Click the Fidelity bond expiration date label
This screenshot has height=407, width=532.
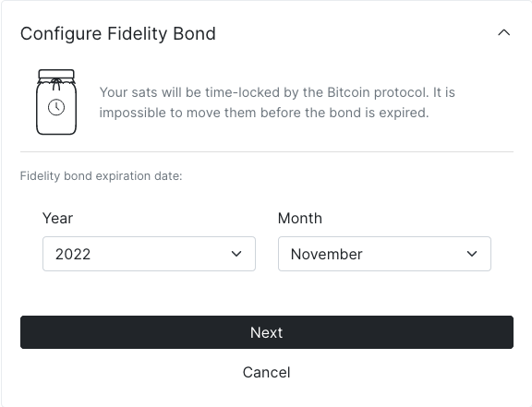[101, 176]
